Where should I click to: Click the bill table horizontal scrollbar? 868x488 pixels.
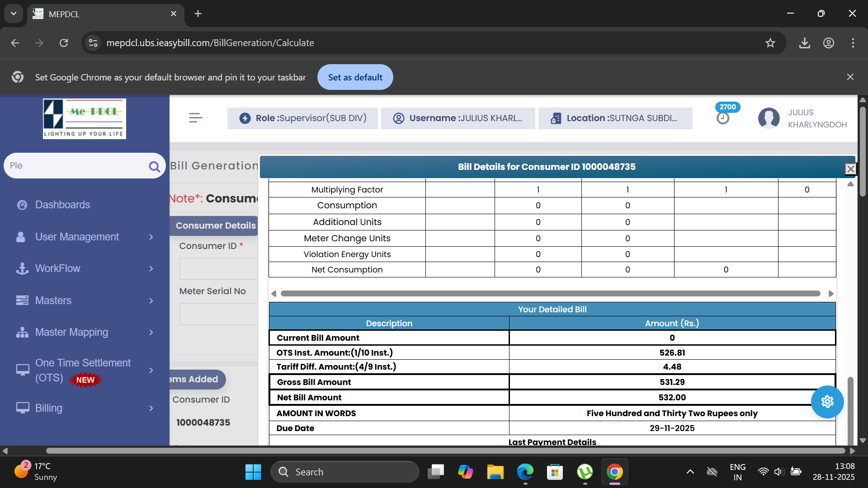[x=550, y=294]
